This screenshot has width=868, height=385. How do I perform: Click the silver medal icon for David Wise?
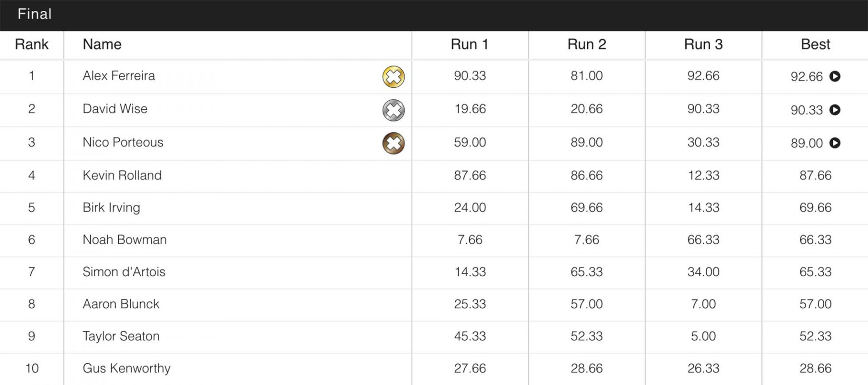[393, 110]
